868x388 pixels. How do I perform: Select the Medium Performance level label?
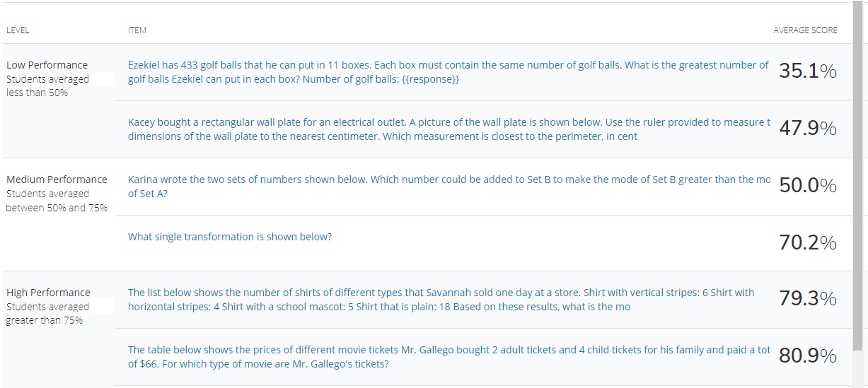click(57, 180)
